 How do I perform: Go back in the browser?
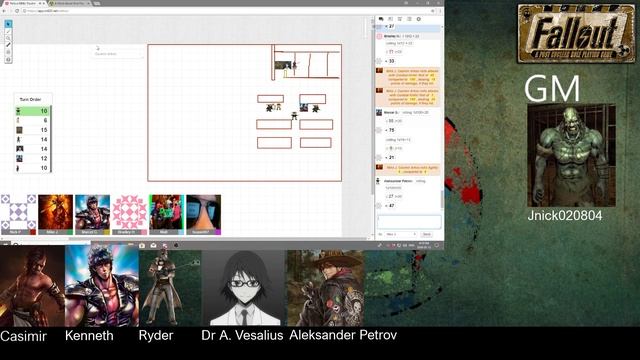[4, 11]
